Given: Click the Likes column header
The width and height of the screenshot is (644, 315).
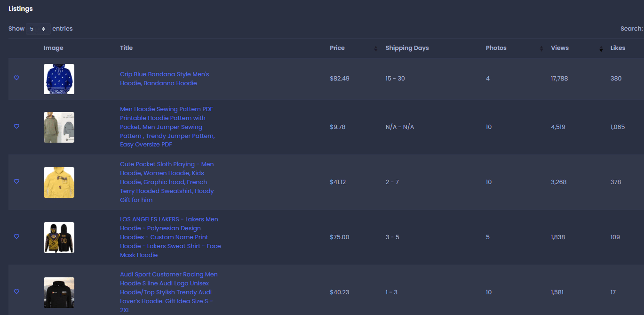Looking at the screenshot, I should (x=618, y=48).
